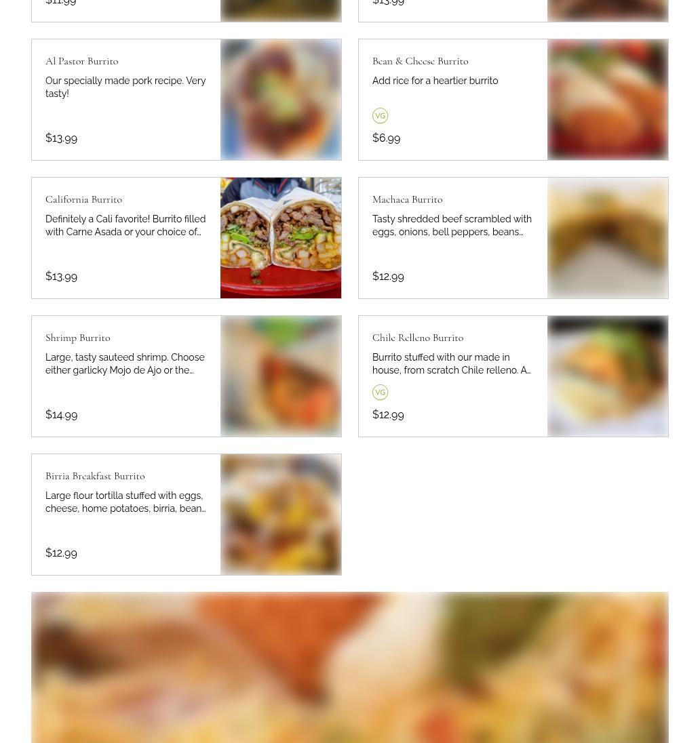Click the VG icon on Bean & Cheese Burrito
Screen dimensions: 700x743
(x=380, y=116)
